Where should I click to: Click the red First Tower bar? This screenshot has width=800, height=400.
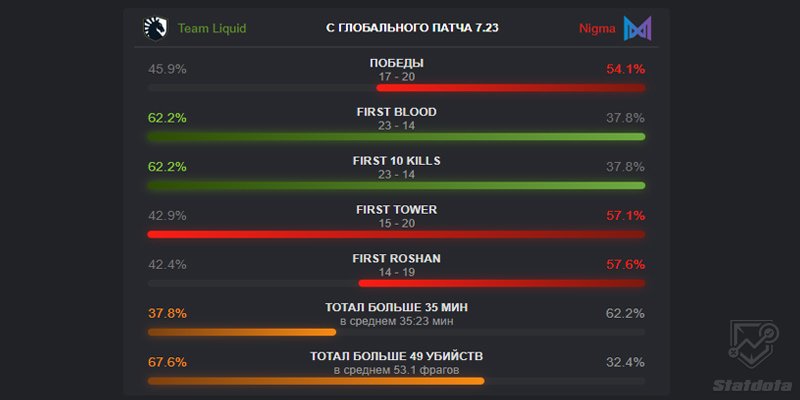(x=396, y=234)
